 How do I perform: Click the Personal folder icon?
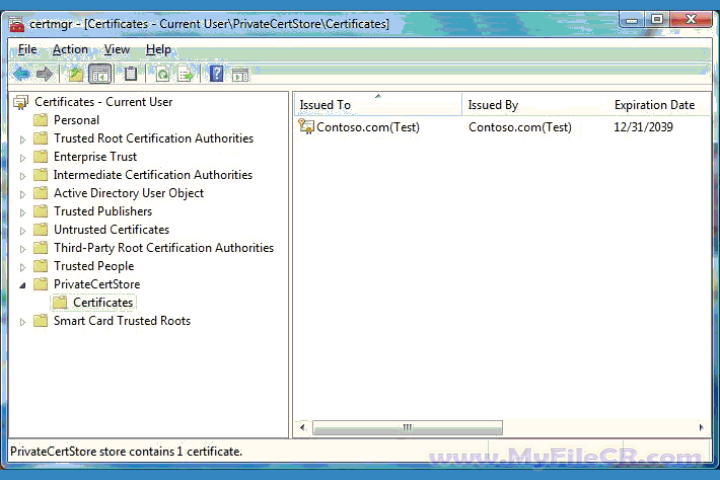coord(41,120)
